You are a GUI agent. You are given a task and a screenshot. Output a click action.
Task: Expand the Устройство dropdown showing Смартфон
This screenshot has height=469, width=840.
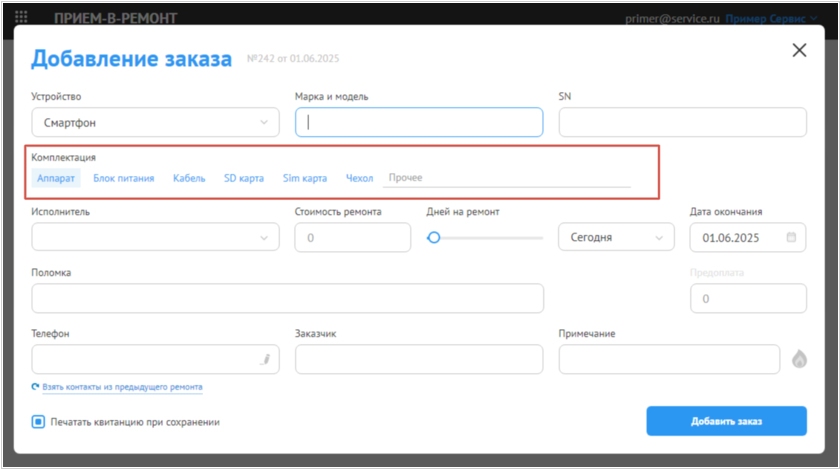(155, 122)
